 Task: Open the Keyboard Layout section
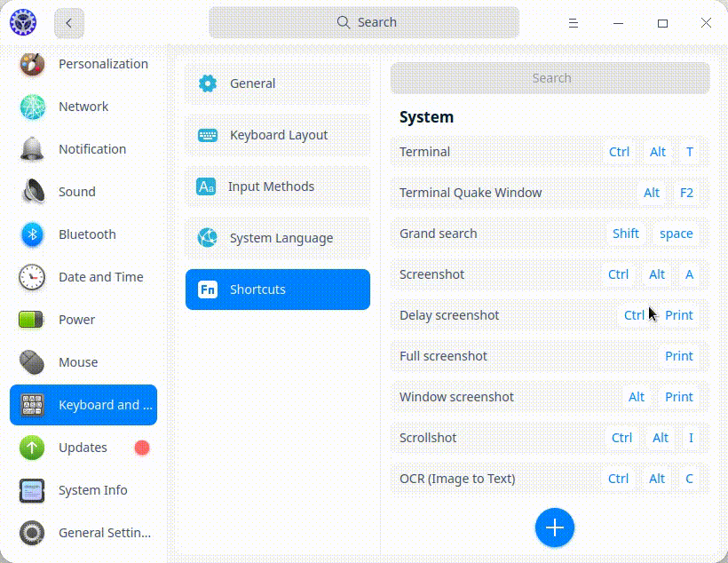pyautogui.click(x=277, y=135)
